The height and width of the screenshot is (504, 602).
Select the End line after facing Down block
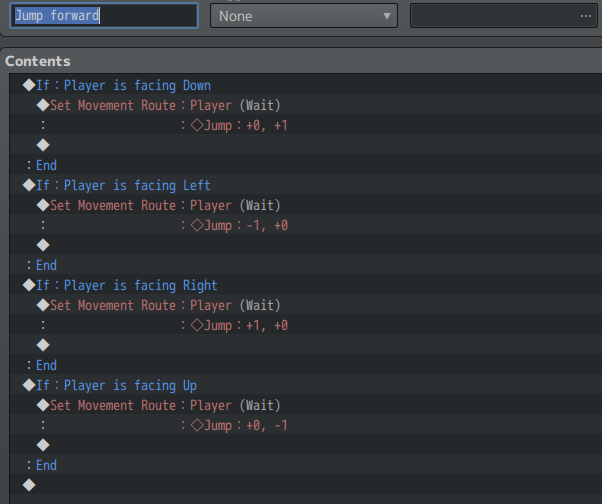[306, 165]
